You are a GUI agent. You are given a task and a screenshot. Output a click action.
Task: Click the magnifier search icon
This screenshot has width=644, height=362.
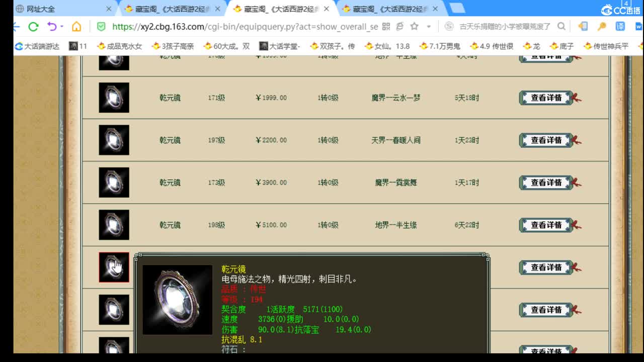click(x=561, y=26)
